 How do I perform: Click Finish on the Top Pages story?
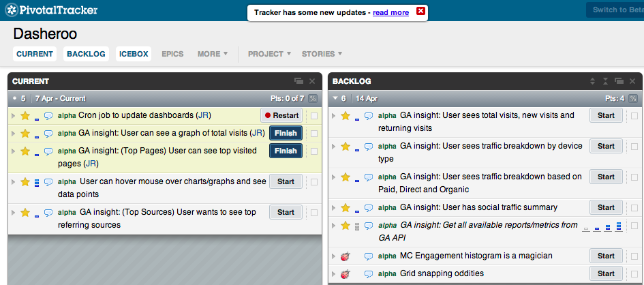(x=286, y=151)
